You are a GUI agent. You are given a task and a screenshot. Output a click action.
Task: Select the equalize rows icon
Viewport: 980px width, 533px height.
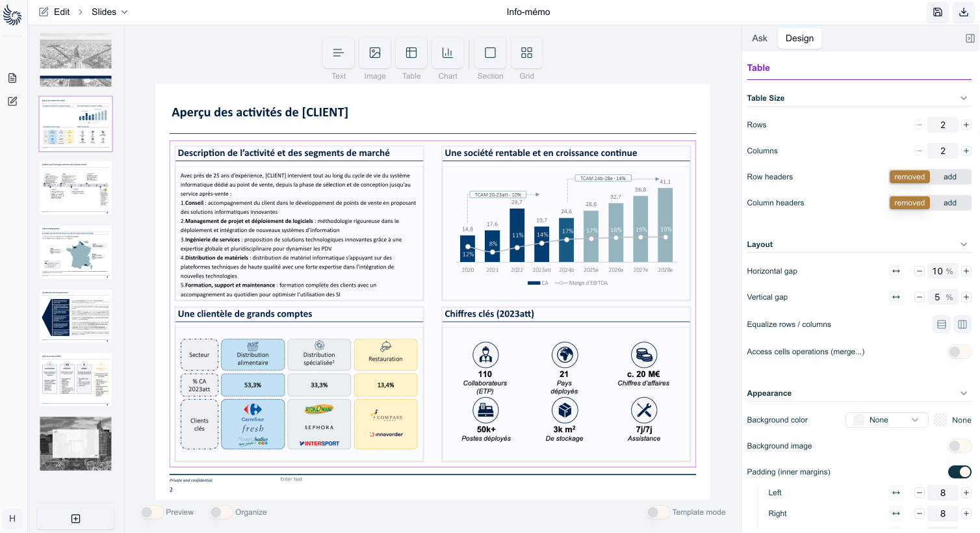point(942,324)
